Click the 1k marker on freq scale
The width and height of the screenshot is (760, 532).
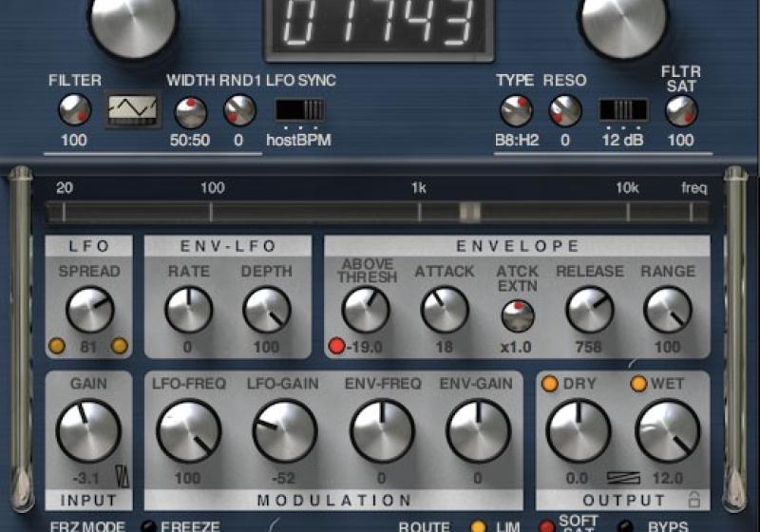click(419, 188)
